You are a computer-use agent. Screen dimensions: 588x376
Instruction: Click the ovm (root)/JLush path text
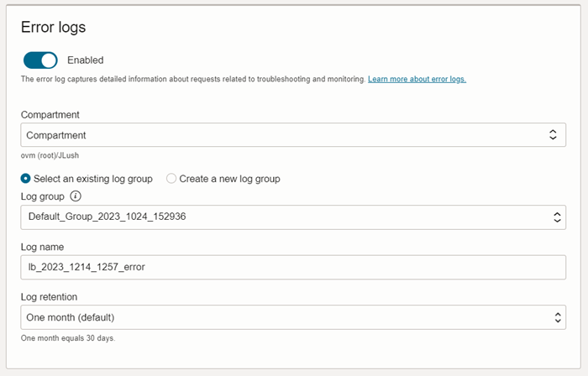50,155
